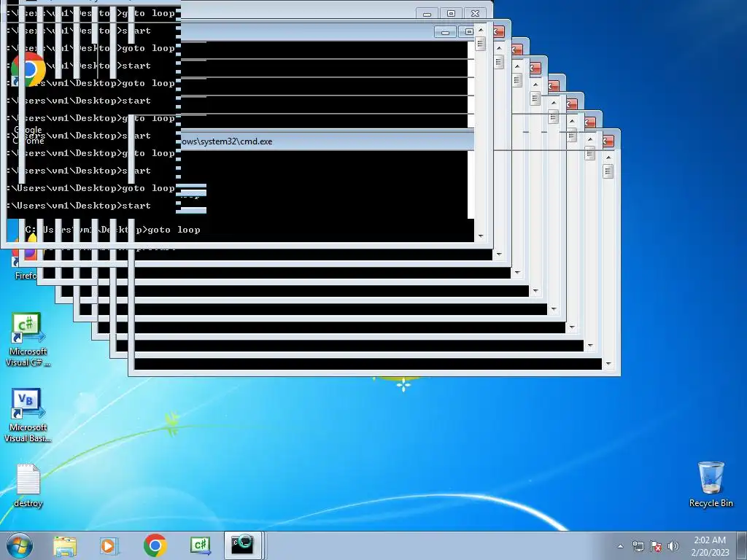Open Google Chrome from the taskbar

coord(155,545)
